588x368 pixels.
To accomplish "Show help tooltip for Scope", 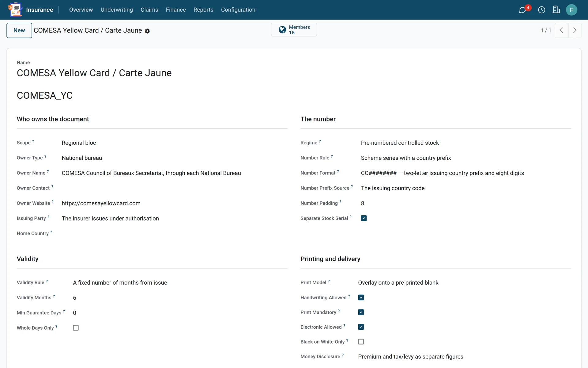I will [33, 141].
